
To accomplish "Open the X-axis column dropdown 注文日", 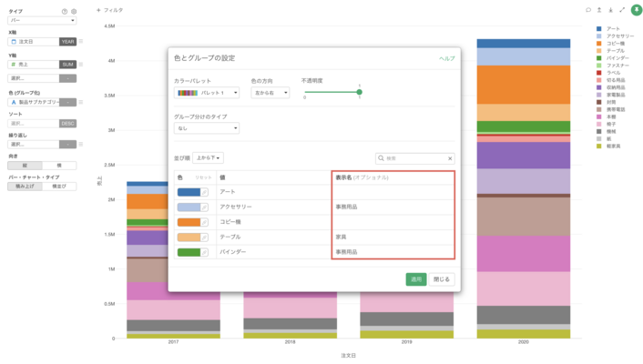I will coord(33,41).
